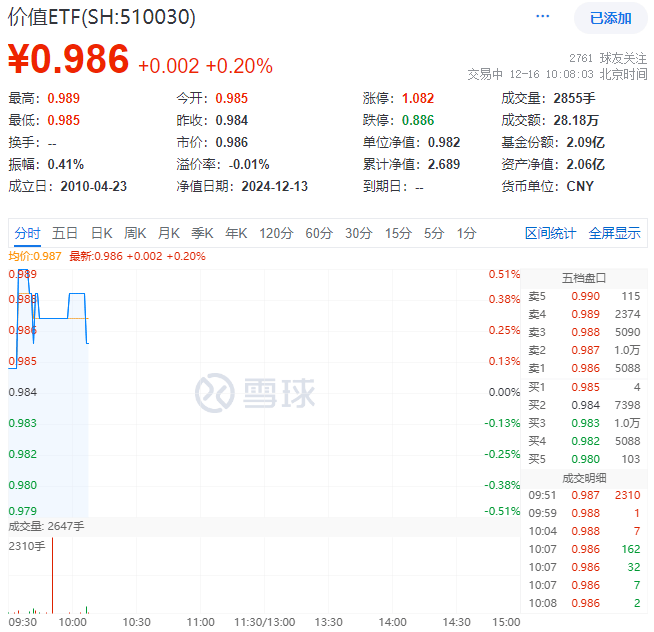The height and width of the screenshot is (632, 654).
Task: Select the 买5 order row at 0.980
Action: [584, 459]
